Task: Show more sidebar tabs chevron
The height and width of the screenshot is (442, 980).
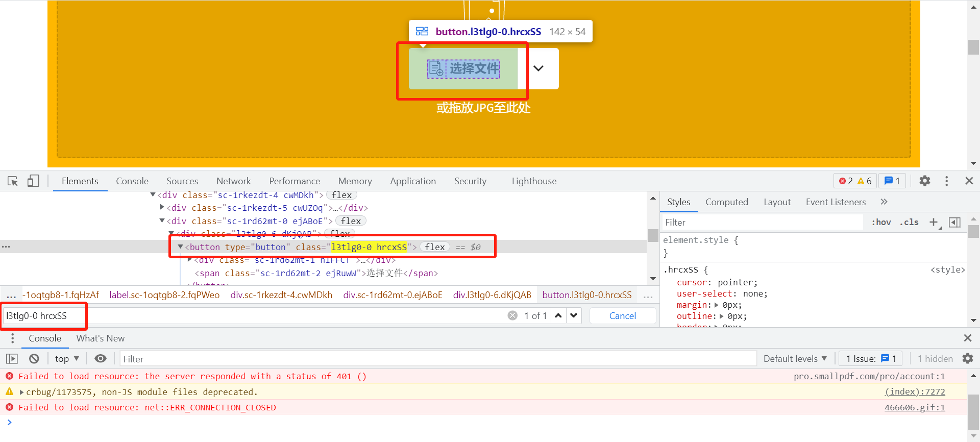Action: [x=884, y=202]
